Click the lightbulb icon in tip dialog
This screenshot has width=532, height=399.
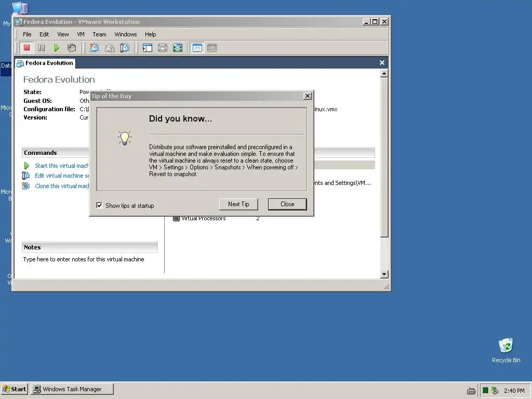point(125,138)
